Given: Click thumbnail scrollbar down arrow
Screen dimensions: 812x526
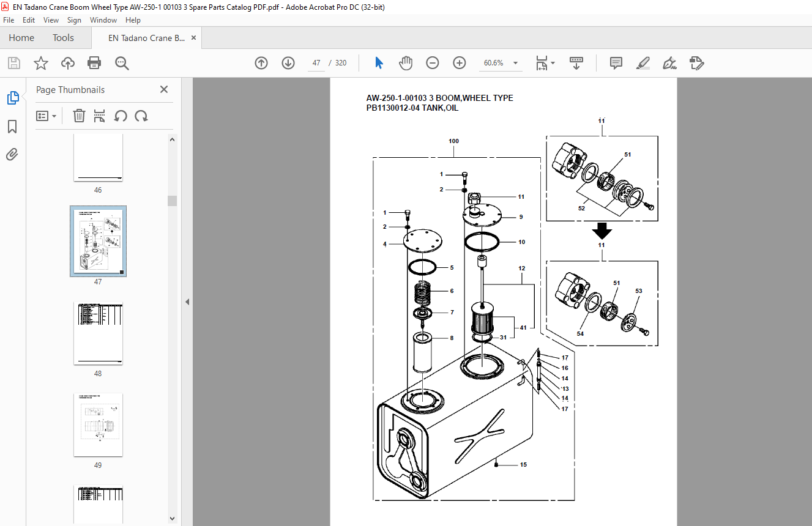Looking at the screenshot, I should pos(173,519).
